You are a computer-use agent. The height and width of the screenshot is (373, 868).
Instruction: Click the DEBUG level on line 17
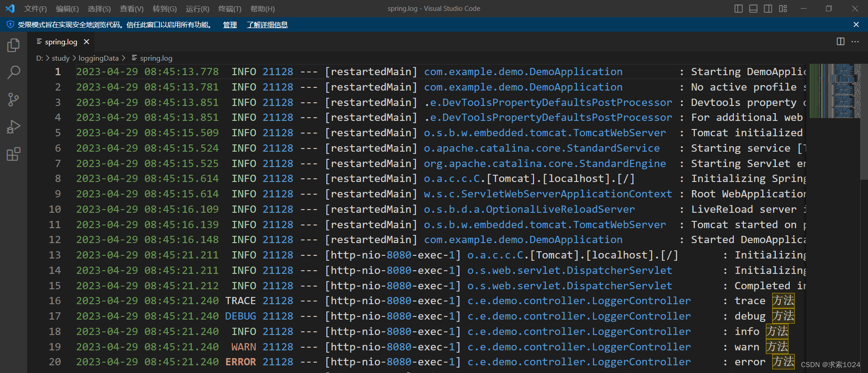241,316
